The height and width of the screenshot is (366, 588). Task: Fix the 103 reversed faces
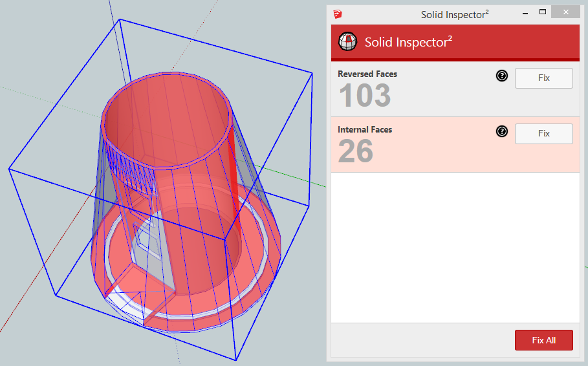coord(543,78)
